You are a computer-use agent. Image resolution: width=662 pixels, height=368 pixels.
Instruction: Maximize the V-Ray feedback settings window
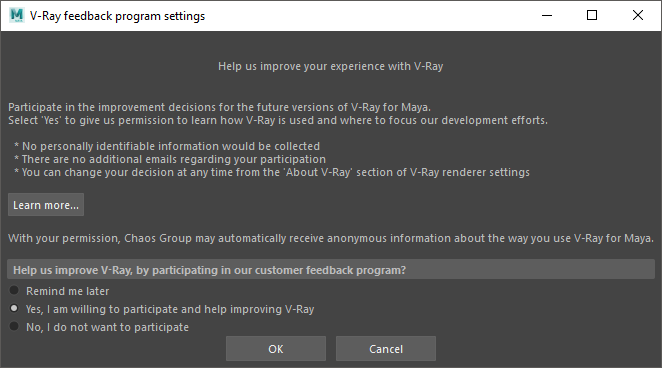coord(592,16)
